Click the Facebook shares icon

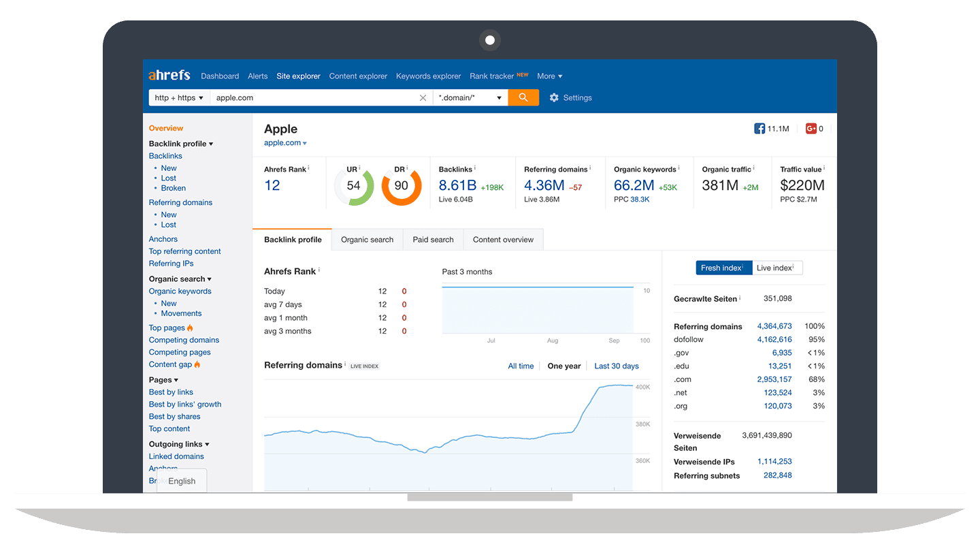(759, 128)
